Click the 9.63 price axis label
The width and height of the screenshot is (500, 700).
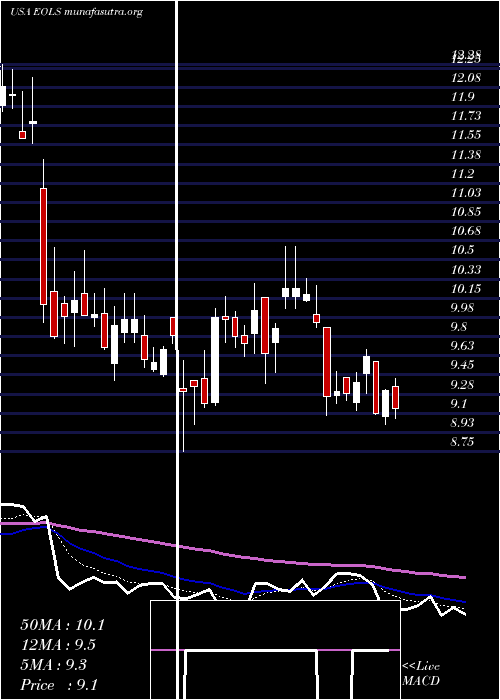point(463,346)
